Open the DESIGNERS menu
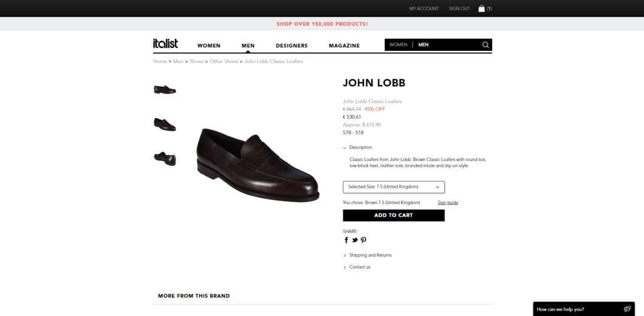The image size is (644, 316). [292, 46]
